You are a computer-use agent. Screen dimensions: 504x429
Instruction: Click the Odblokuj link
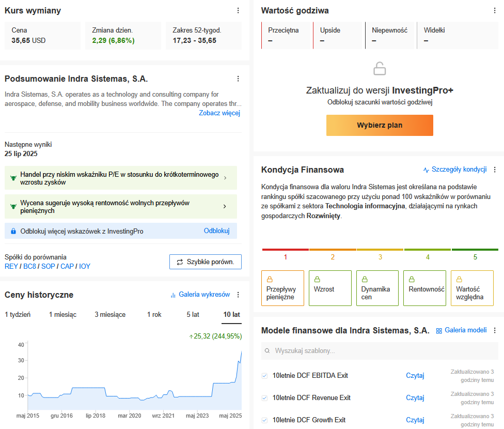click(x=217, y=231)
